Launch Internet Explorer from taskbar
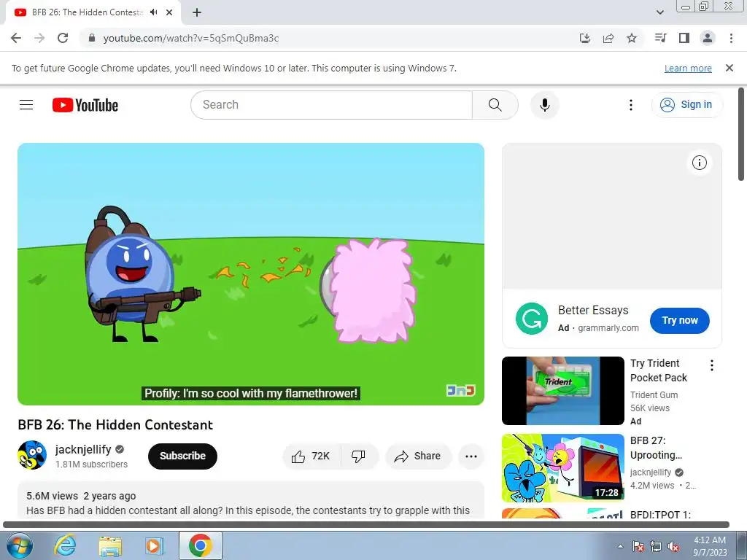The height and width of the screenshot is (560, 747). (65, 545)
